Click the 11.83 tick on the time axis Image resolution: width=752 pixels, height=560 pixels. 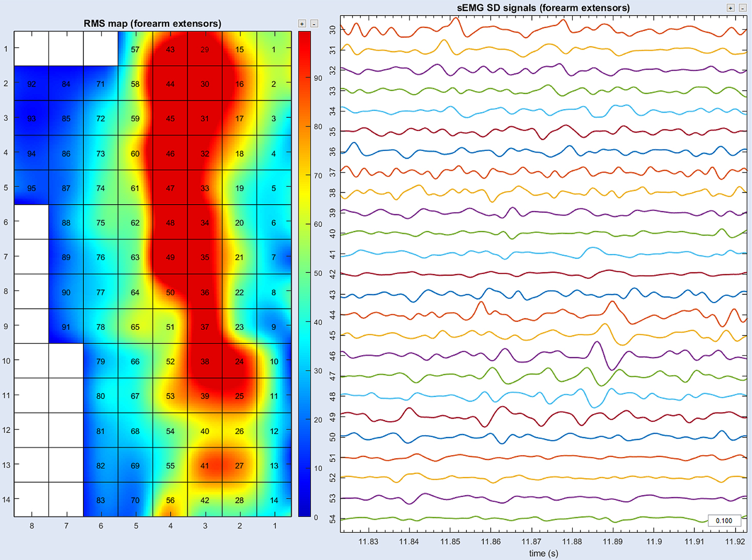pos(368,542)
